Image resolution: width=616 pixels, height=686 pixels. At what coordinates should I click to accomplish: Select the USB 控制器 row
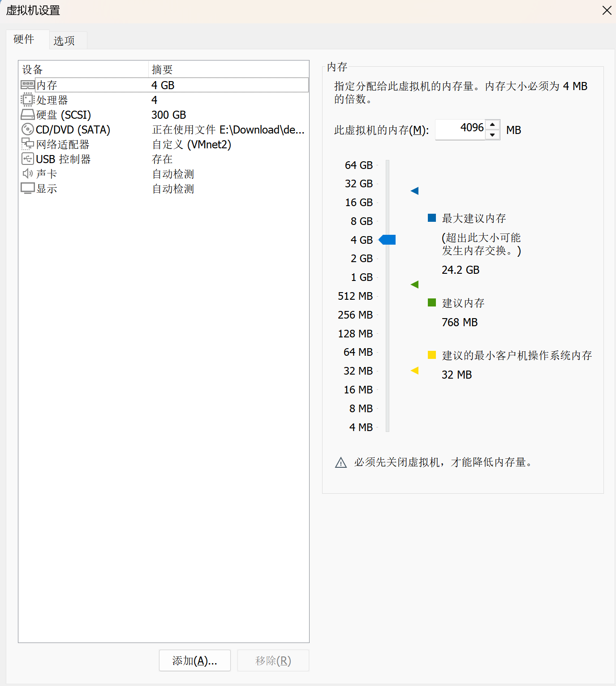coord(164,159)
